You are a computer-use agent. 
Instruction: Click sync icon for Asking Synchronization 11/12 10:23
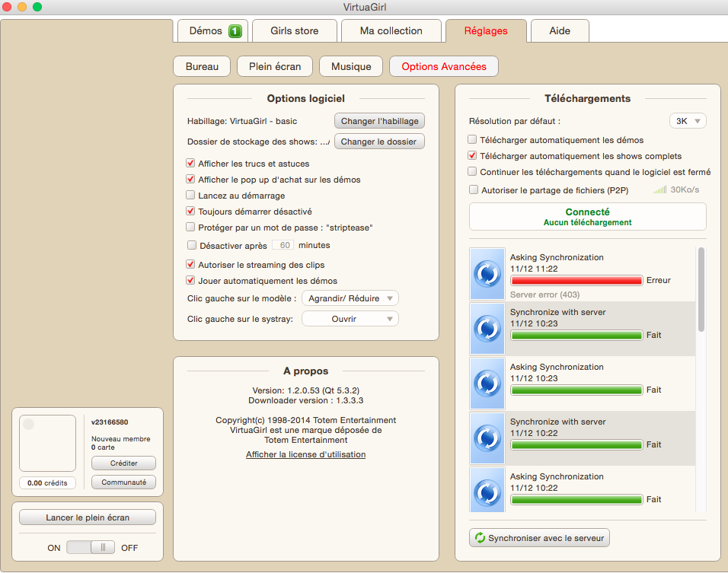tap(487, 384)
